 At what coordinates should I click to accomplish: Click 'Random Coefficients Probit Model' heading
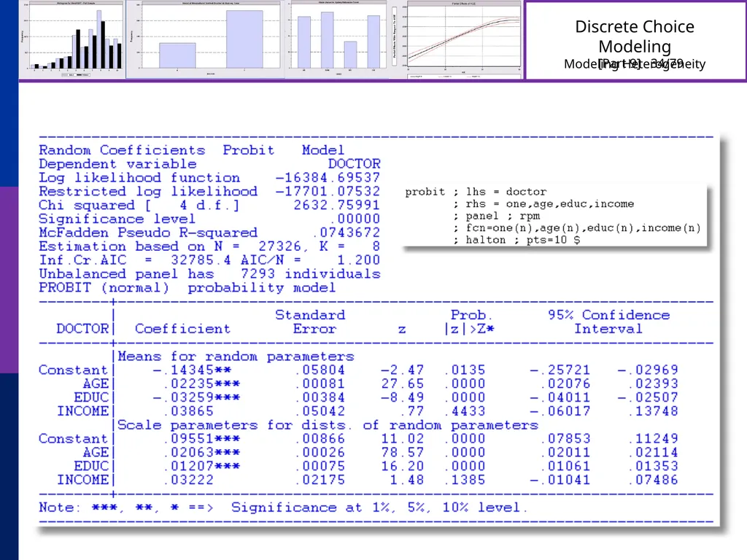click(x=191, y=150)
